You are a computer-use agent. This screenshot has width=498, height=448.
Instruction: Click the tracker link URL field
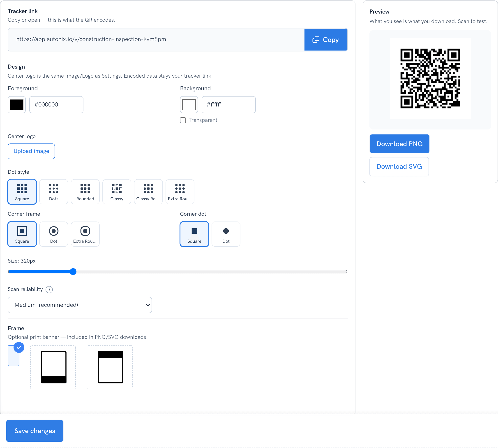156,40
